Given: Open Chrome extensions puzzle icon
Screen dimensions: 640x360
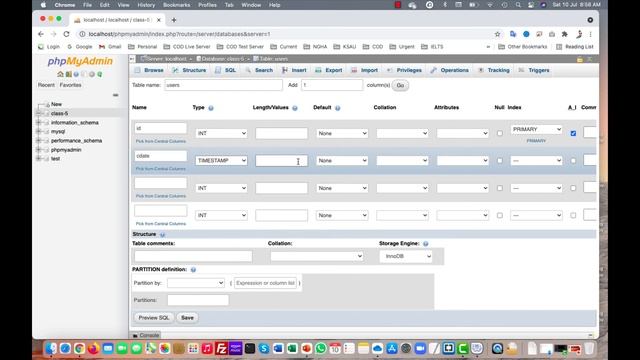Looking at the screenshot, I should pos(565,34).
